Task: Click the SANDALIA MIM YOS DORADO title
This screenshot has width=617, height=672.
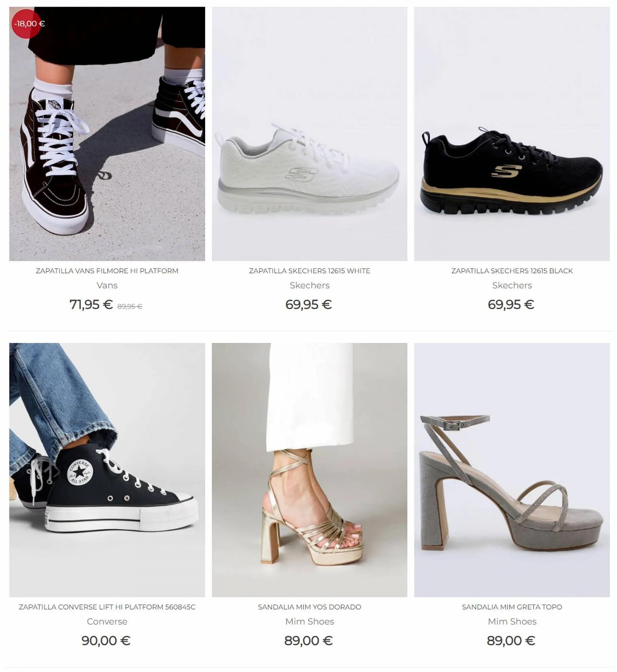Action: click(x=309, y=607)
